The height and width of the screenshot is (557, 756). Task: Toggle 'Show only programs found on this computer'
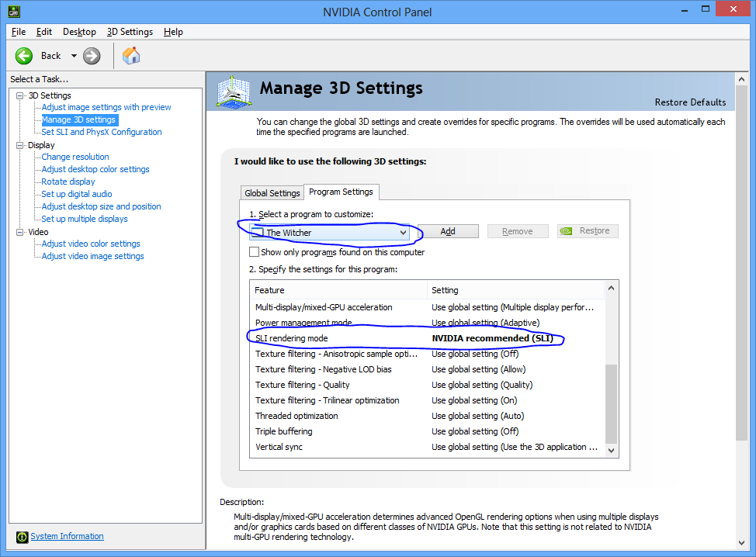point(254,252)
